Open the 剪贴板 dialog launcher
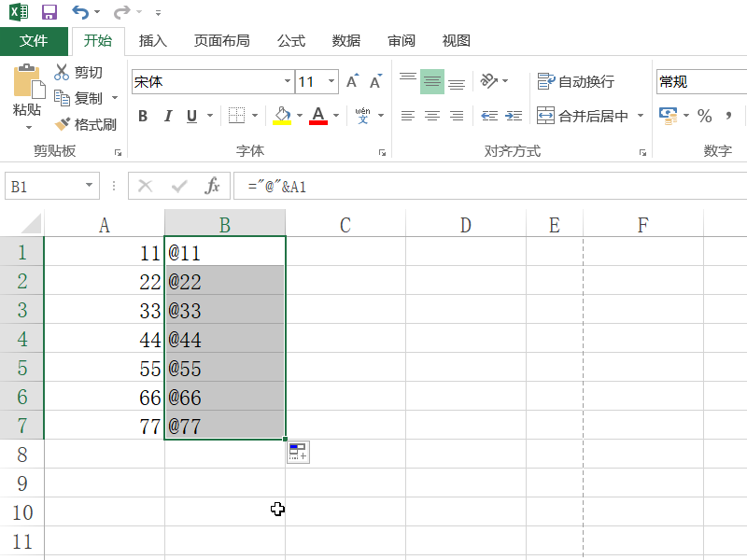Image resolution: width=747 pixels, height=560 pixels. tap(119, 152)
